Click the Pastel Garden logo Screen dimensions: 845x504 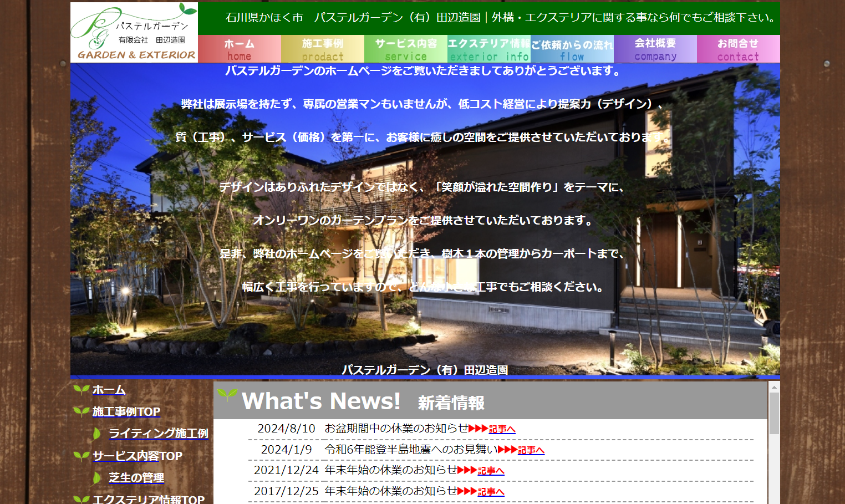(x=133, y=30)
